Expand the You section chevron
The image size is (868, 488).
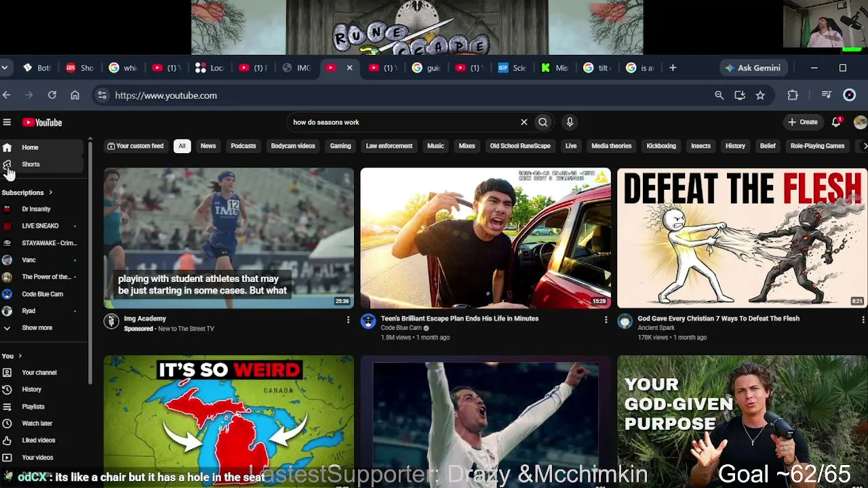click(x=20, y=356)
